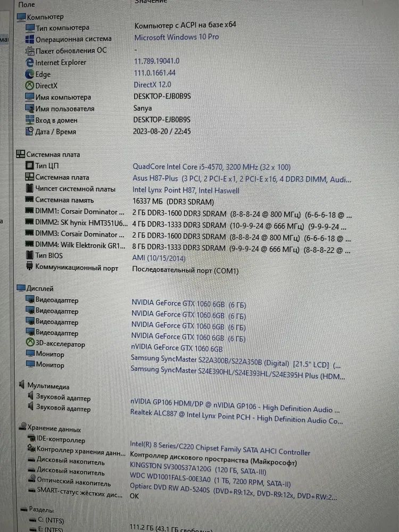Click the Edge version 111.0.1661.44
This screenshot has width=399, height=532.
[155, 73]
